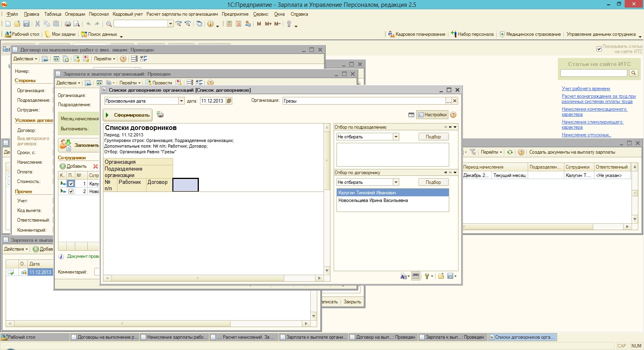
Task: Toggle checkbox in employee row 1
Action: tap(71, 183)
